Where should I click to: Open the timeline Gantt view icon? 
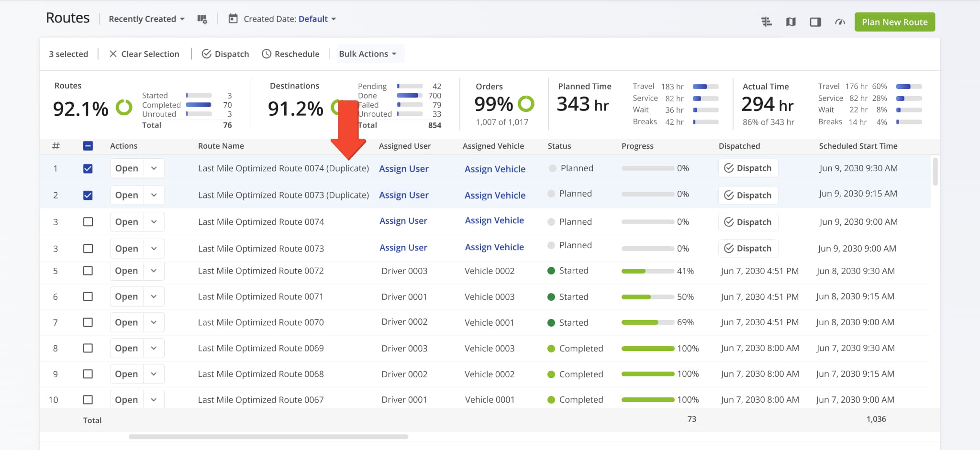767,22
